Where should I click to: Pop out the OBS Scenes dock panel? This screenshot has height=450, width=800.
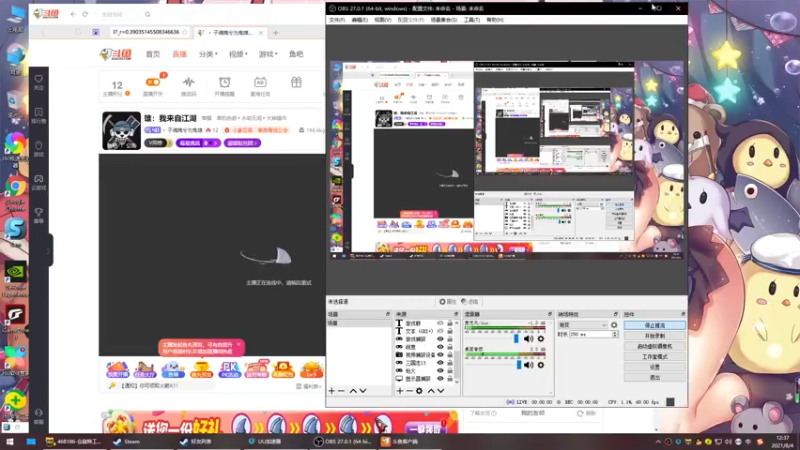[388, 314]
